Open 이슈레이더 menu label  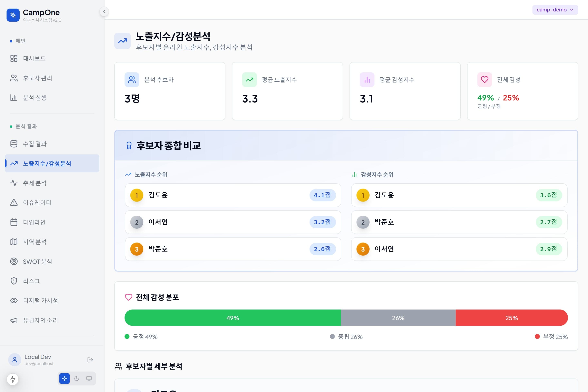click(x=37, y=203)
